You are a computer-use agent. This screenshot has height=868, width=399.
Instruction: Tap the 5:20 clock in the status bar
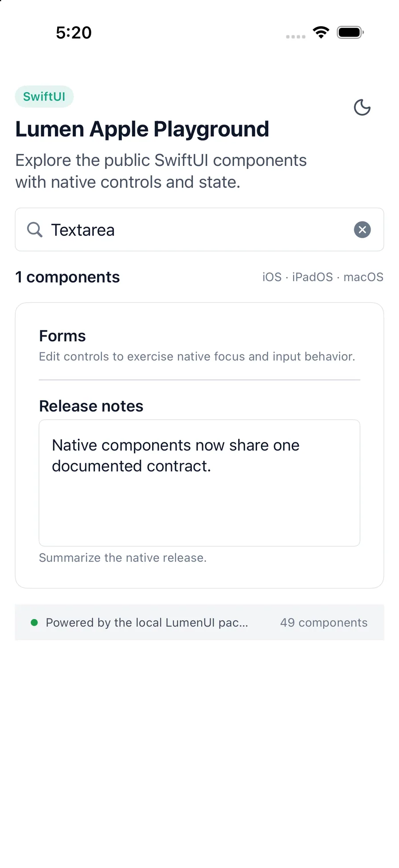74,33
